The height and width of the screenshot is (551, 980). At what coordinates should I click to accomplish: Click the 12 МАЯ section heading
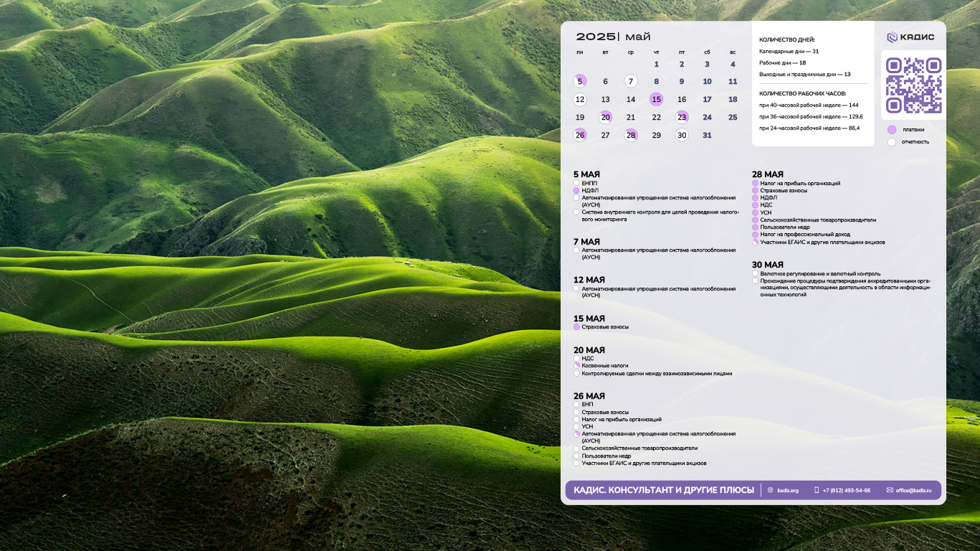point(589,280)
